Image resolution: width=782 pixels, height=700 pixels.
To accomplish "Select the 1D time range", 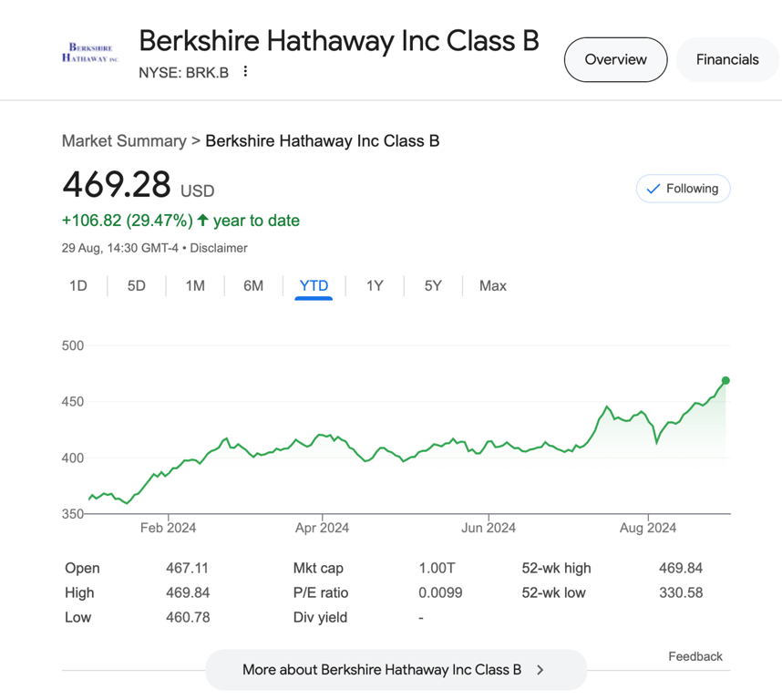I will (78, 286).
